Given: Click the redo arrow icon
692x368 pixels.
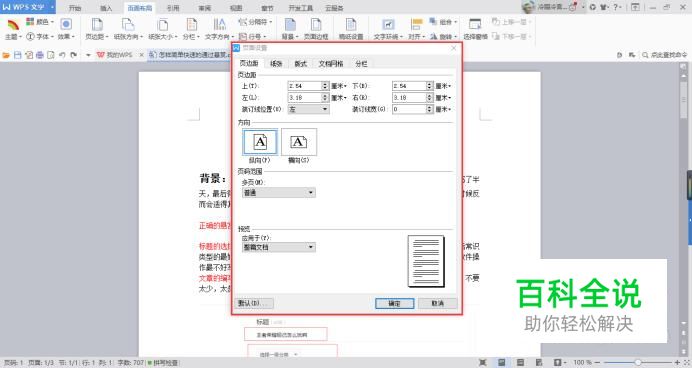Looking at the screenshot, I should (x=73, y=55).
